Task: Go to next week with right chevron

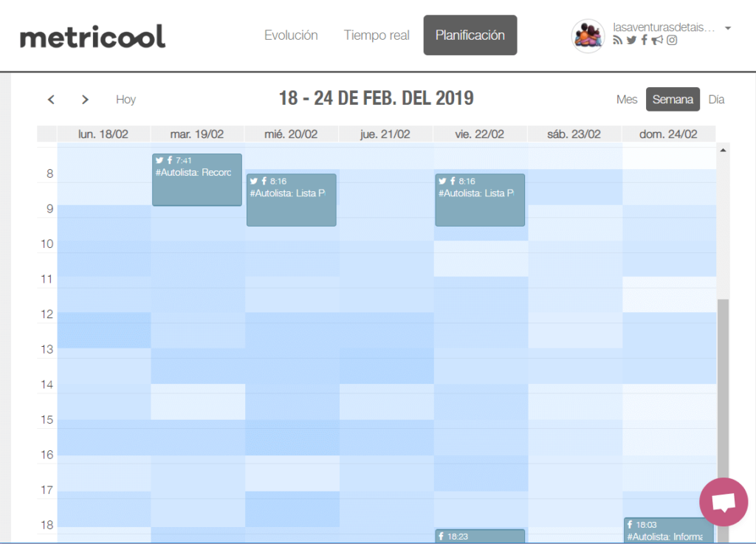Action: [x=85, y=99]
